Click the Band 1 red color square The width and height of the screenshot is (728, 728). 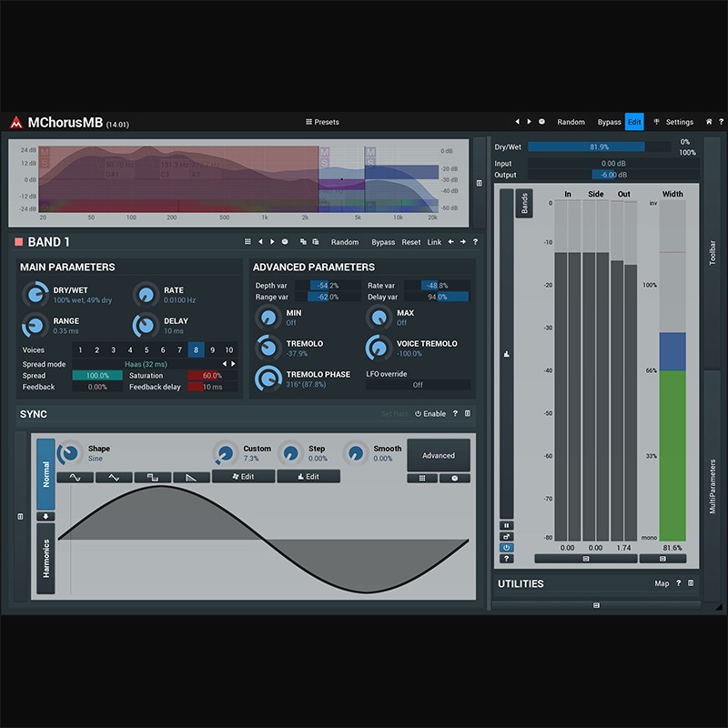19,241
